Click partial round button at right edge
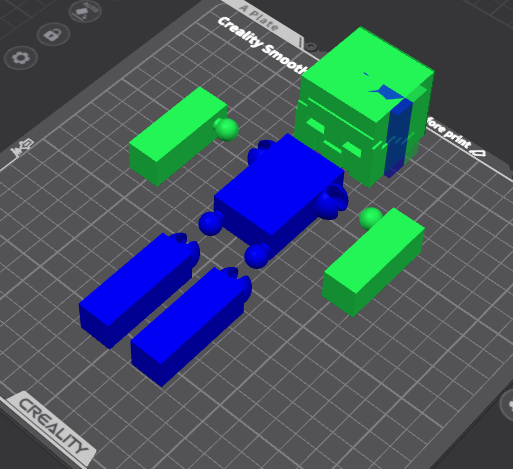Screen dimensions: 513x469 (507, 405)
